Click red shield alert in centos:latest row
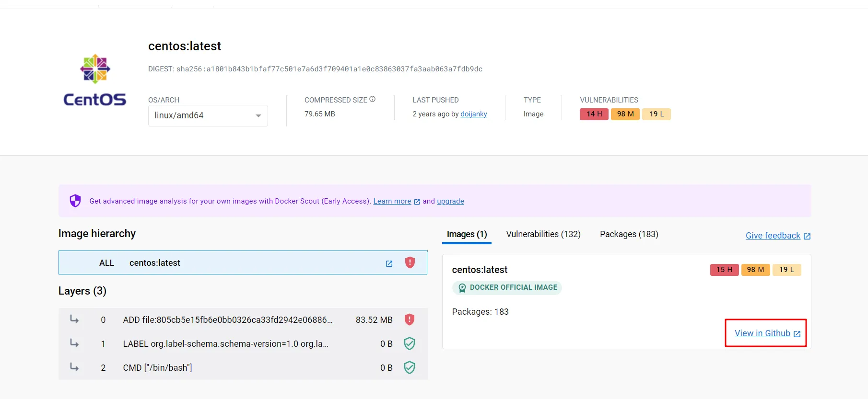The height and width of the screenshot is (399, 868). pos(410,262)
